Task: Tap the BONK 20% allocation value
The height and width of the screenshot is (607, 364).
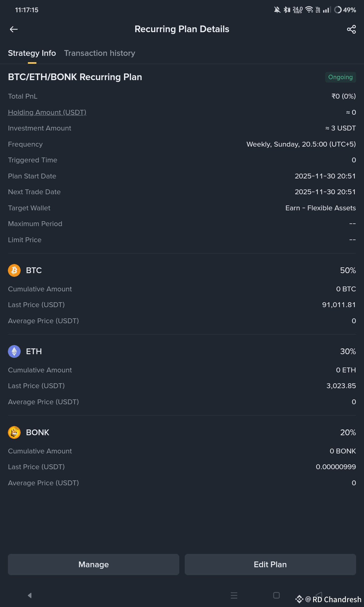Action: coord(348,432)
